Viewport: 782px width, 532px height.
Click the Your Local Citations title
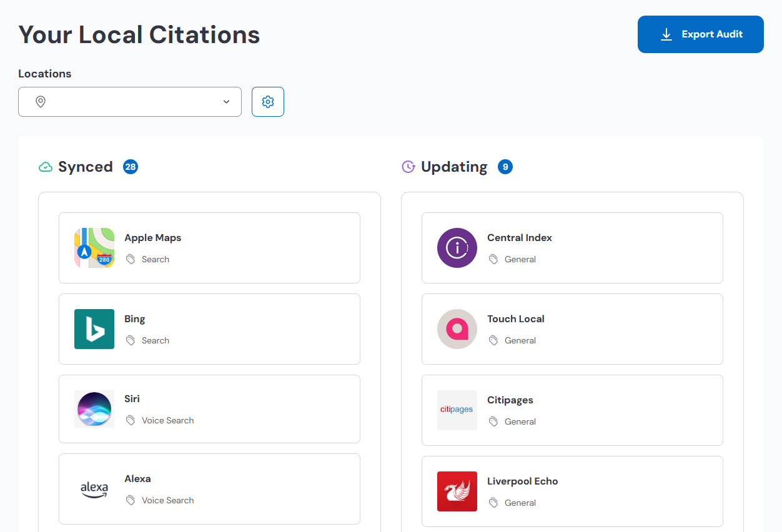pos(139,34)
